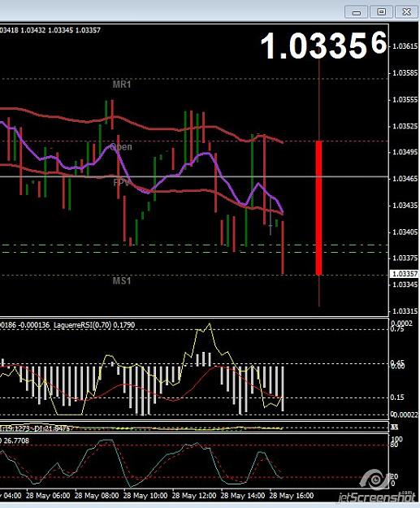
Task: Click the 0.15 level on the RSI scale
Action: click(x=397, y=397)
